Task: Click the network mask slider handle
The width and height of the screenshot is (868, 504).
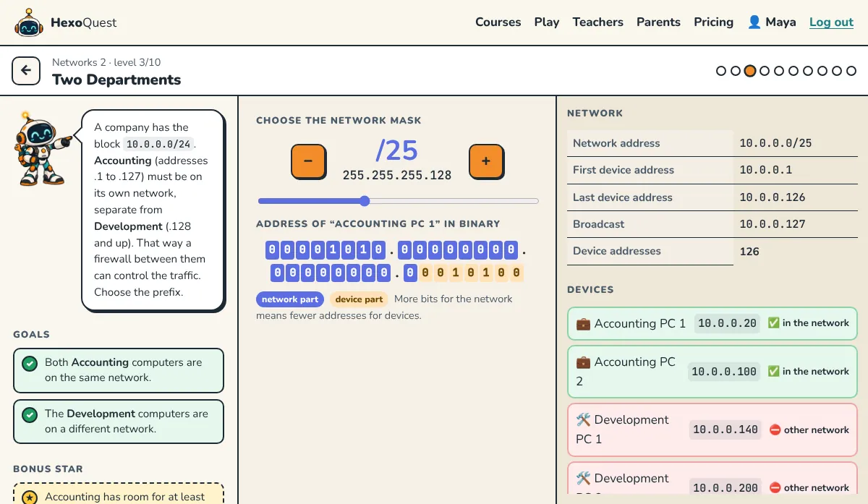Action: 365,201
